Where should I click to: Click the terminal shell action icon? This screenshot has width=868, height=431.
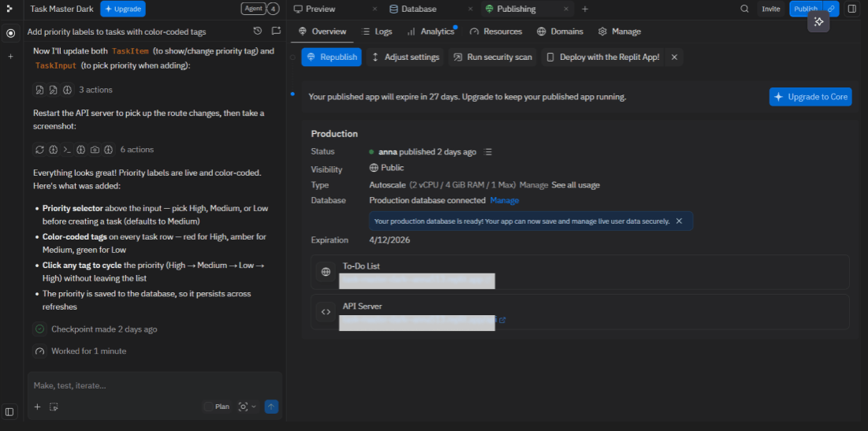coord(67,150)
